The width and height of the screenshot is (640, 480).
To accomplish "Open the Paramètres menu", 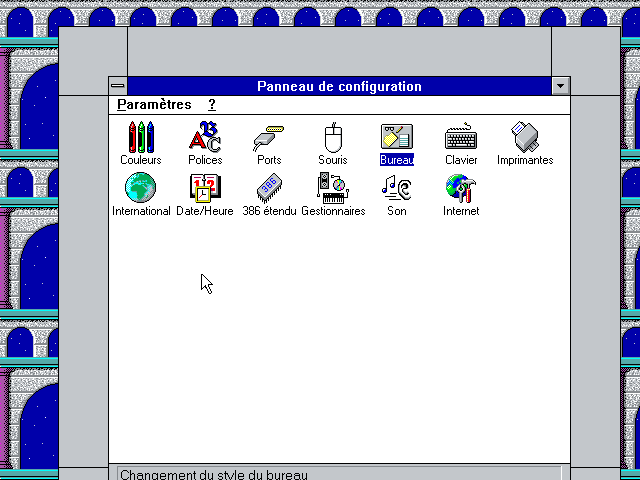I will 154,105.
